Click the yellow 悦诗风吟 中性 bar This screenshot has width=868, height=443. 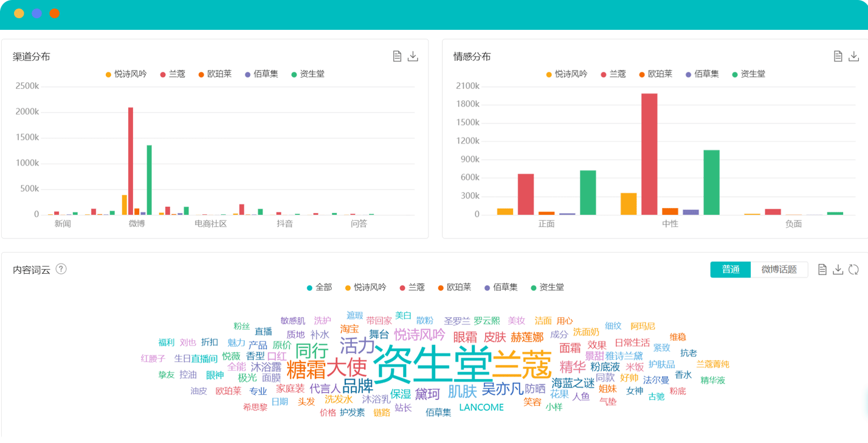click(x=629, y=204)
